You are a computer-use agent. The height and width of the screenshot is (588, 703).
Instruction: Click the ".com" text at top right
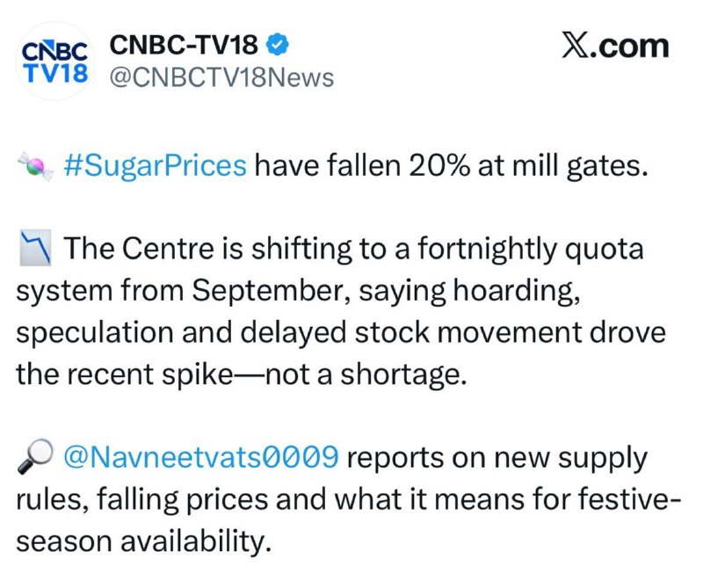(x=630, y=47)
